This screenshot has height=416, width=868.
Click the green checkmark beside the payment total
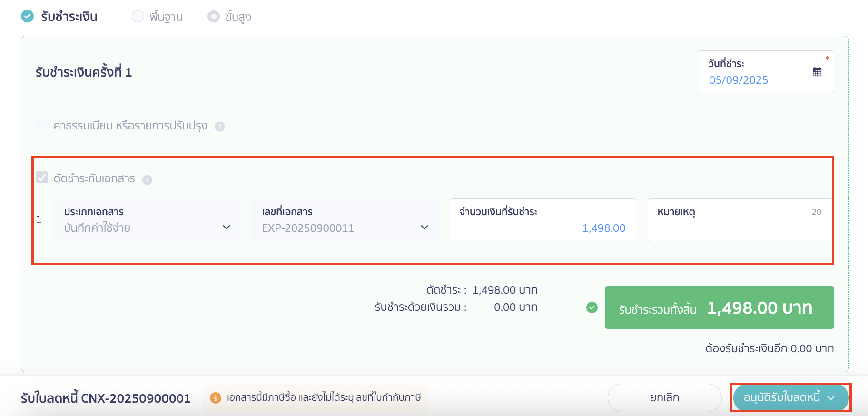pyautogui.click(x=592, y=307)
